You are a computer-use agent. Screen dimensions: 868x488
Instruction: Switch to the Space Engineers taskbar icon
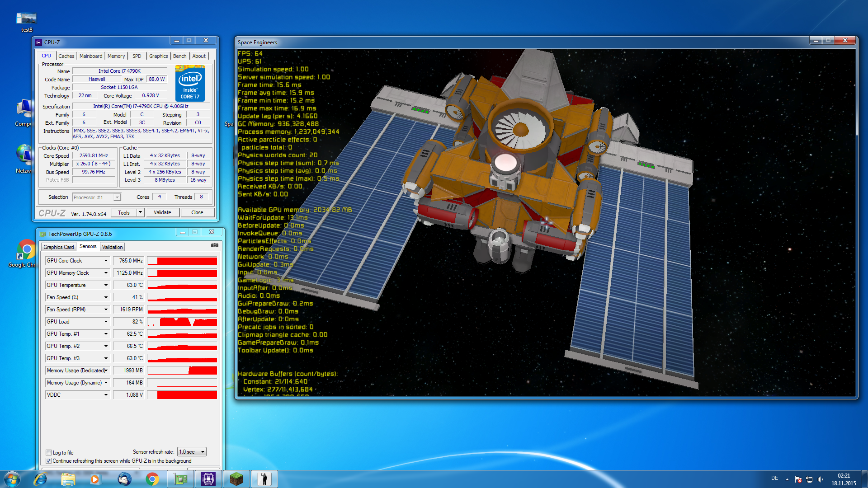(264, 479)
